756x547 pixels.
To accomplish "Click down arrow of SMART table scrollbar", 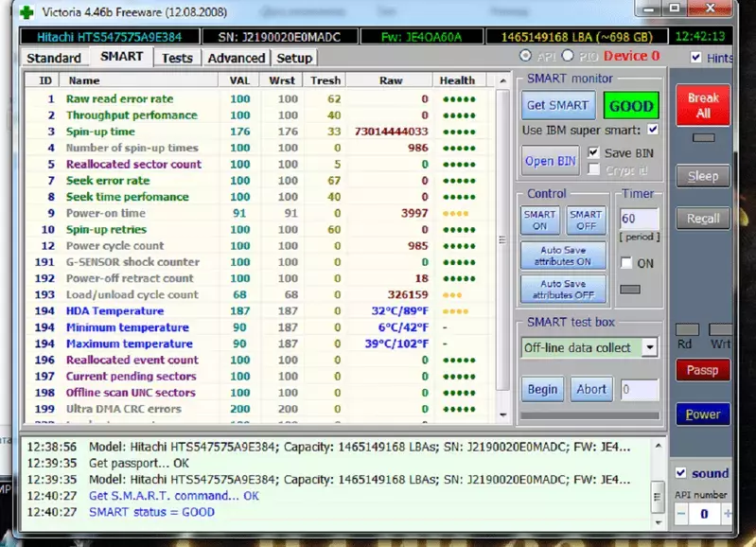I will click(x=502, y=415).
